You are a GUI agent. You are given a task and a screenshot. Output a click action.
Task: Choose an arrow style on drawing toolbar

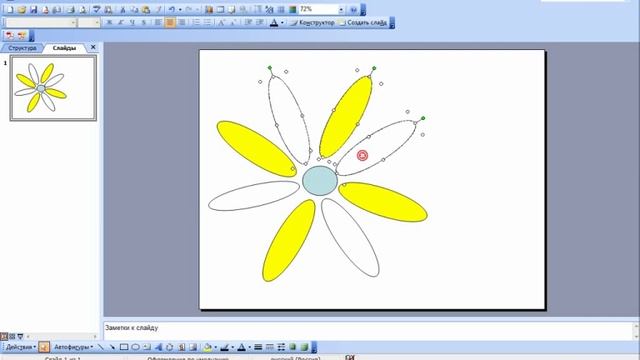point(281,347)
